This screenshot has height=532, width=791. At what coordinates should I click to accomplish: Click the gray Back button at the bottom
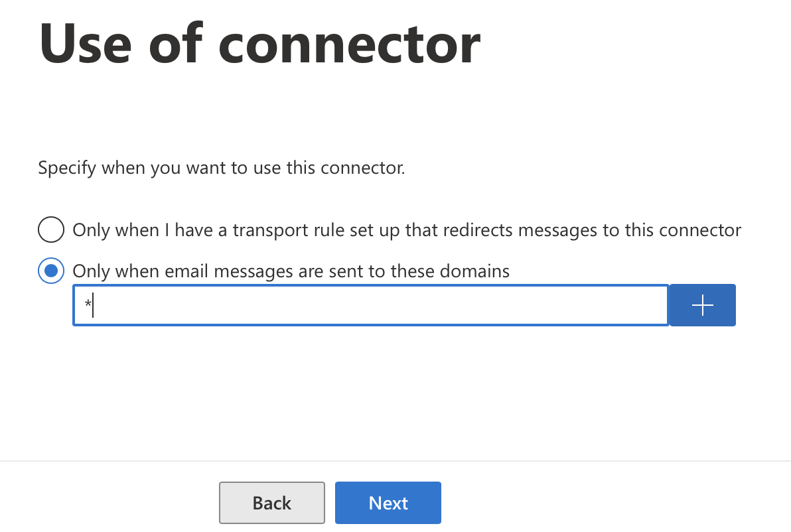coord(272,503)
